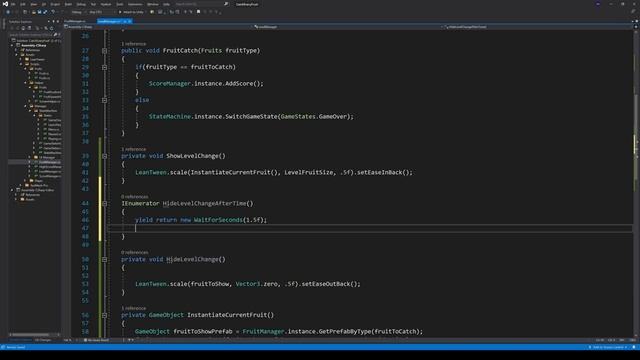The image size is (640, 360).
Task: Switch to the Git Changes bottom tab
Action: point(42,340)
